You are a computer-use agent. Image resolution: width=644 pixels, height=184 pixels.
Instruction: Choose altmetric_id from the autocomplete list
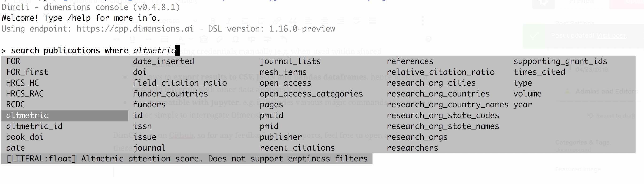click(x=34, y=126)
